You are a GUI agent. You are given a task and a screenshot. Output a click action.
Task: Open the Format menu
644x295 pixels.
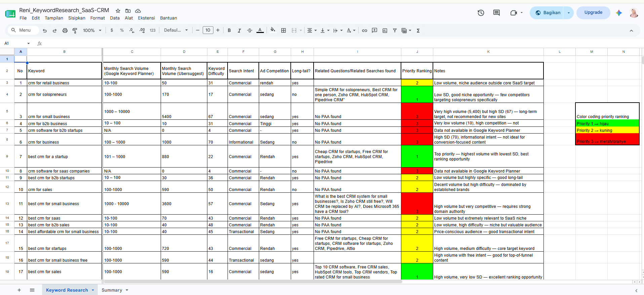(x=97, y=18)
